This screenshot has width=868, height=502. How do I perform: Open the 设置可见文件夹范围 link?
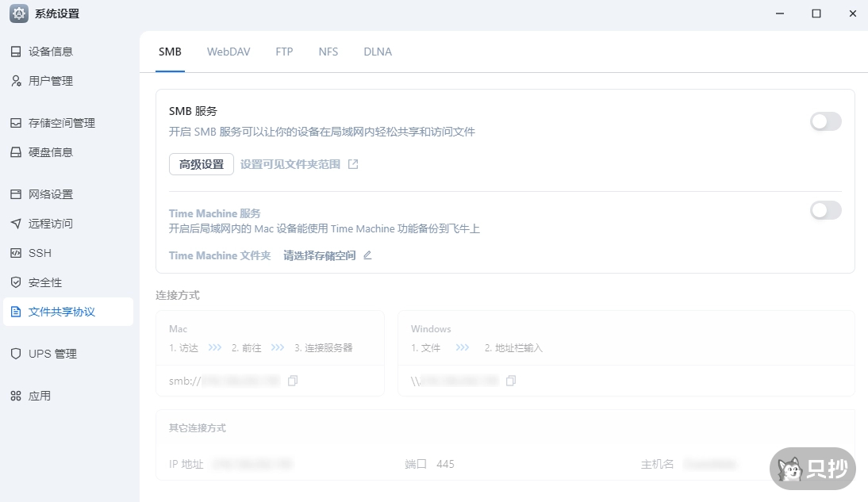[x=292, y=164]
